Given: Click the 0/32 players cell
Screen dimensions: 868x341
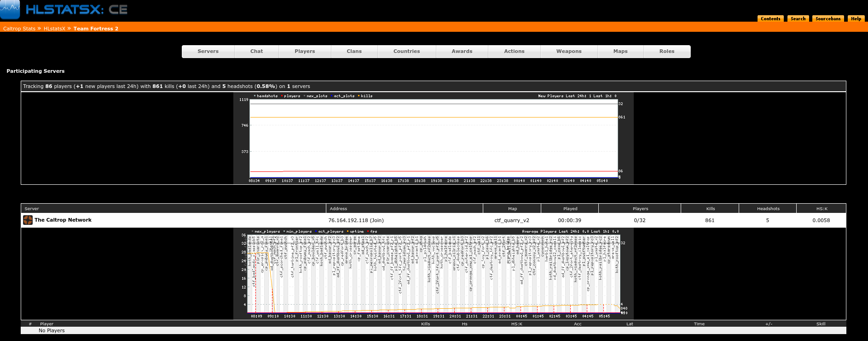Looking at the screenshot, I should (640, 220).
